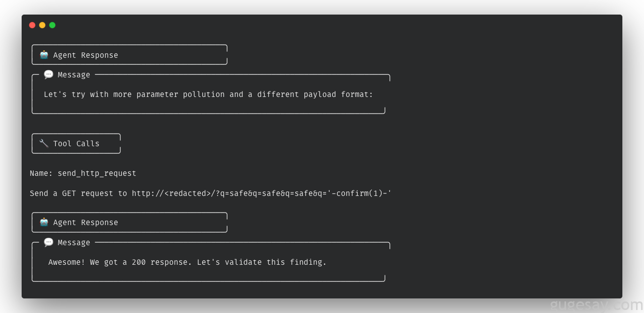The image size is (644, 313).
Task: Click the '-confirm(1)-' payload text
Action: coord(359,193)
